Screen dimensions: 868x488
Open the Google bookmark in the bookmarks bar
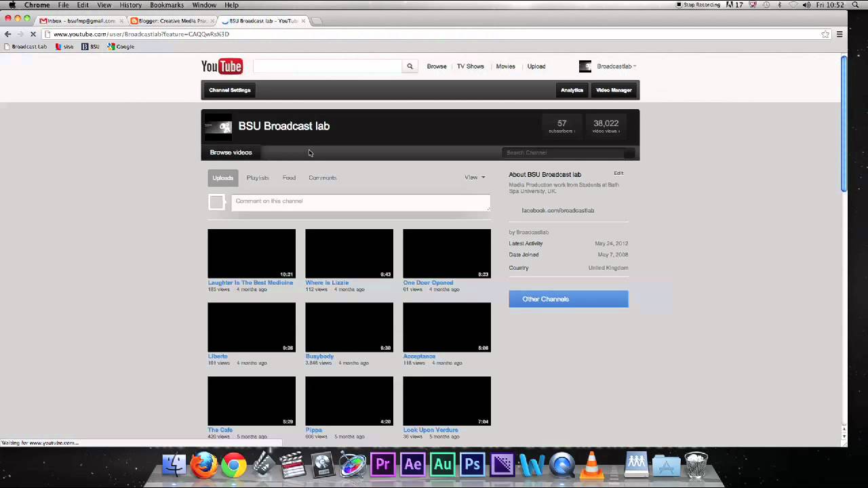121,47
